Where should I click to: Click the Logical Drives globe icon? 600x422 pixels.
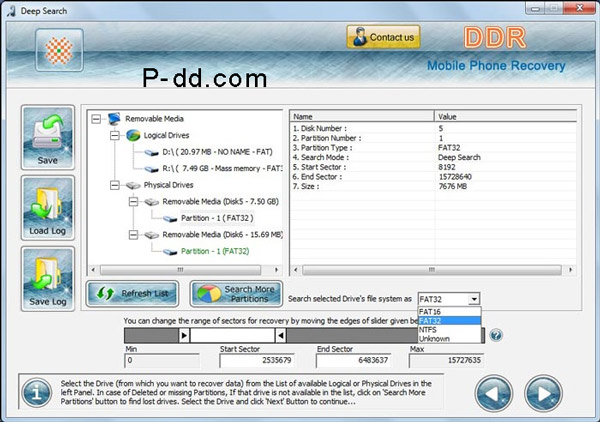(133, 135)
